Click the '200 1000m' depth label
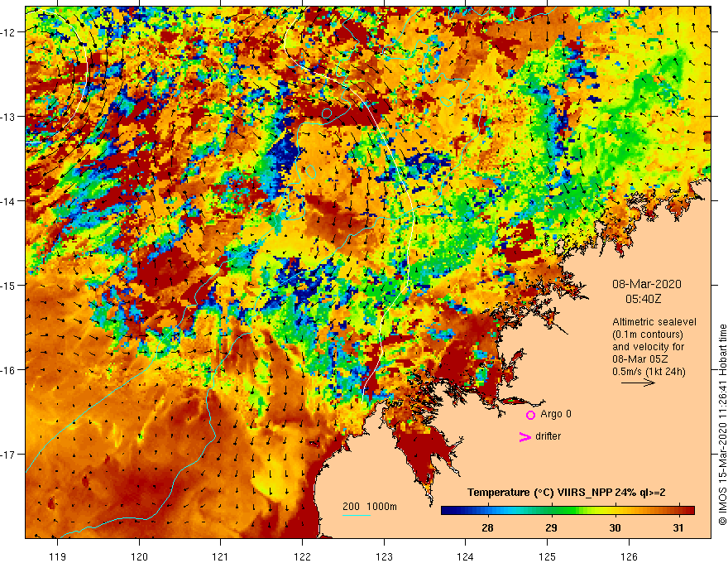728x563 pixels. click(370, 507)
